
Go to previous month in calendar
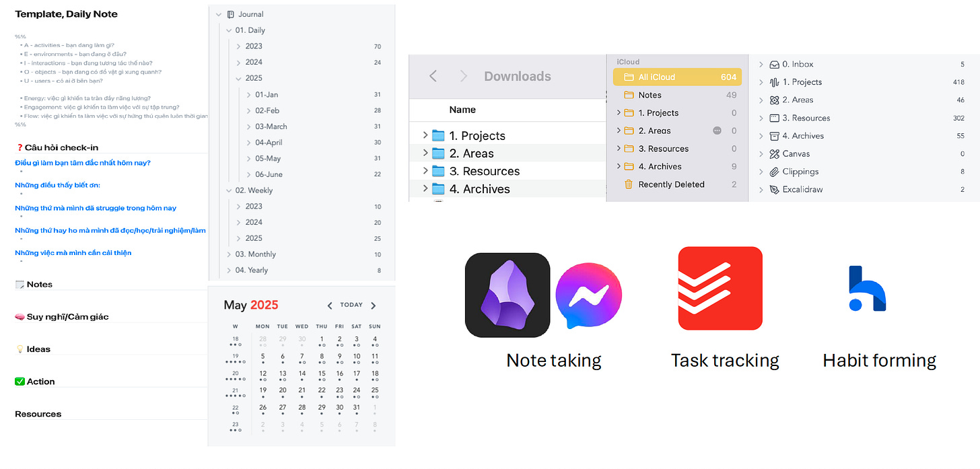click(330, 305)
